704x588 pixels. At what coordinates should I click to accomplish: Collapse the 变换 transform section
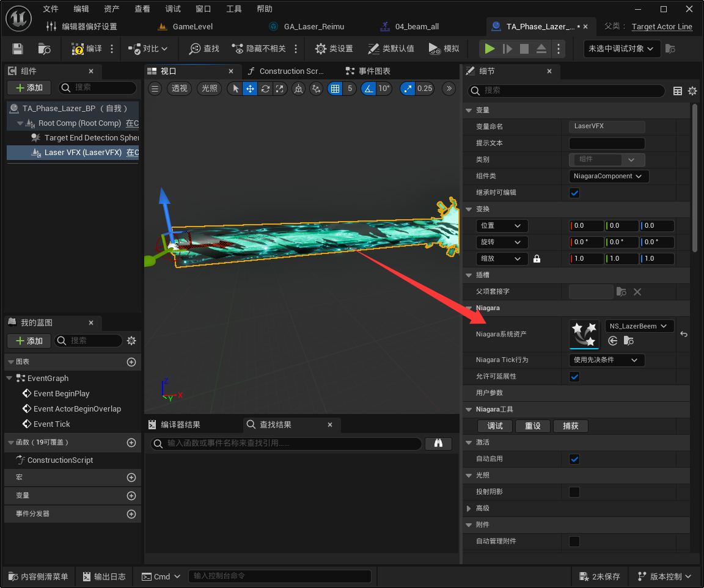pyautogui.click(x=469, y=209)
